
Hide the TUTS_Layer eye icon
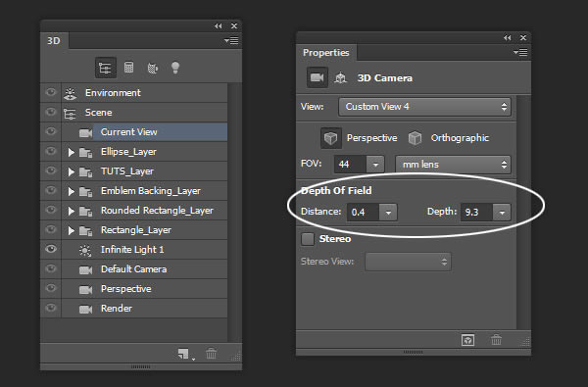pos(51,170)
